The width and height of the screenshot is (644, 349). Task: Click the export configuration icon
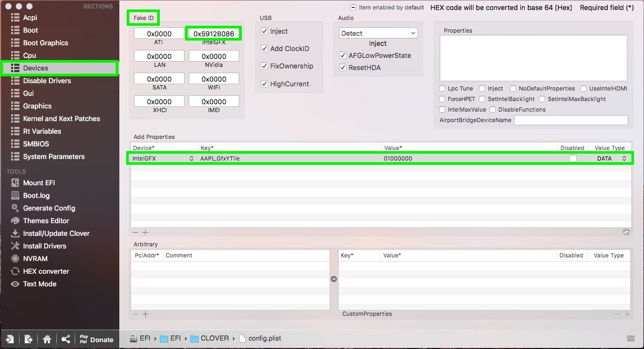28,339
